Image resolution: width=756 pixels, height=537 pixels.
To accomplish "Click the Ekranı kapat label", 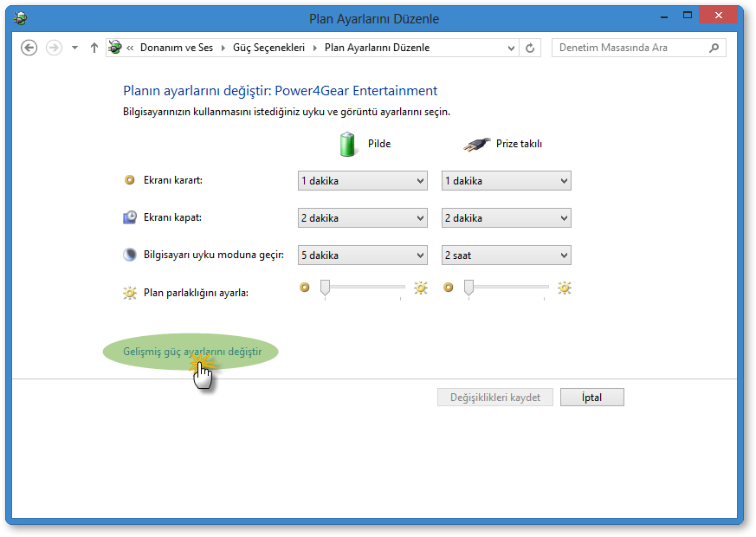I will click(x=172, y=217).
